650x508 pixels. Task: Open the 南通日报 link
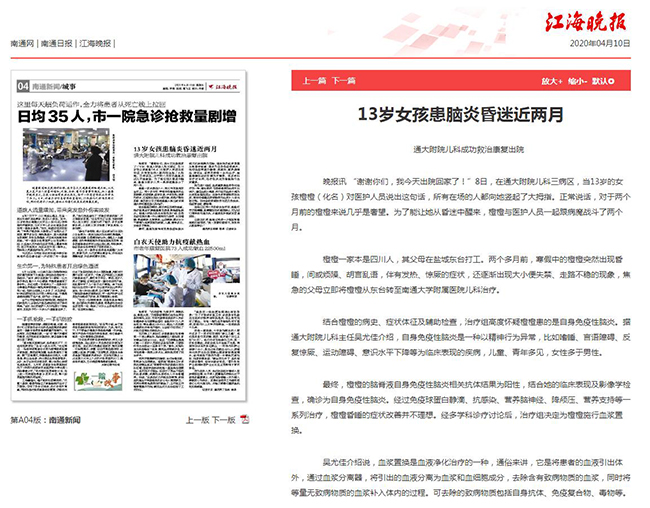tap(56, 45)
